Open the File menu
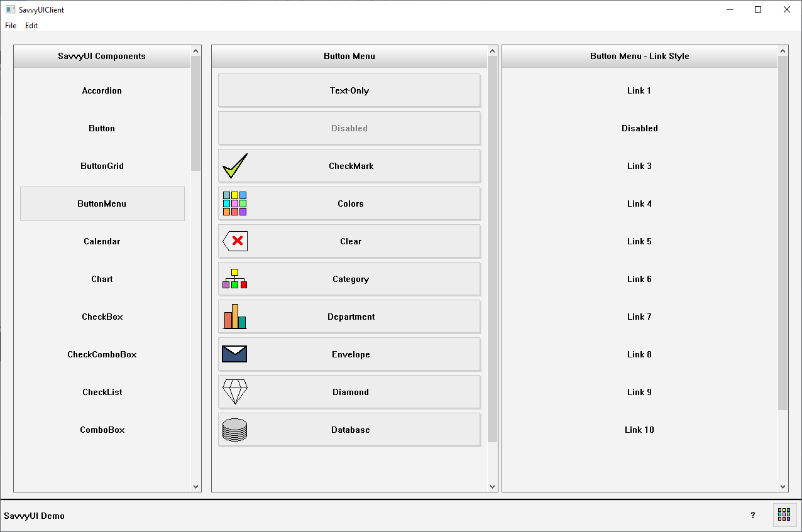 (x=11, y=26)
